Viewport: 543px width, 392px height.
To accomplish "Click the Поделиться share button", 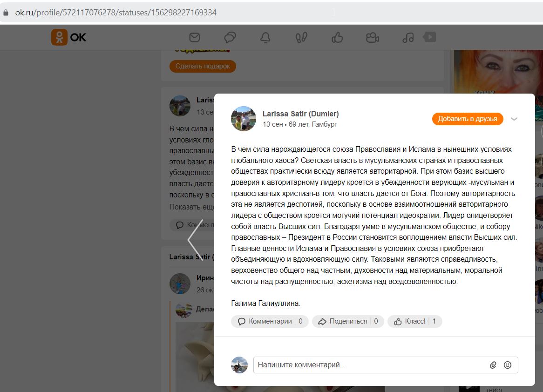I will point(348,321).
